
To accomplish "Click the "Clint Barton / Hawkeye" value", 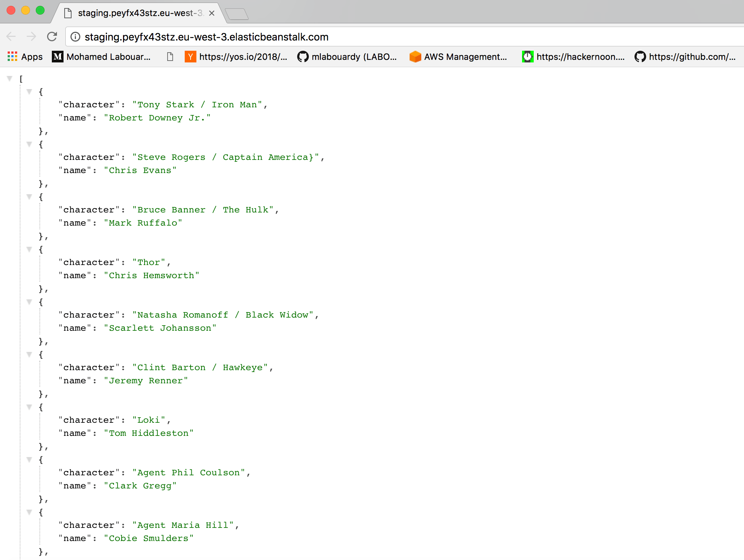I will tap(200, 368).
